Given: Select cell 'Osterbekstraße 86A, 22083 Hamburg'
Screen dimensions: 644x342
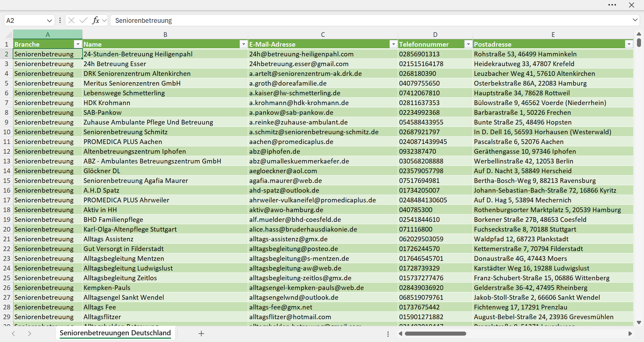Looking at the screenshot, I should pyautogui.click(x=553, y=83).
